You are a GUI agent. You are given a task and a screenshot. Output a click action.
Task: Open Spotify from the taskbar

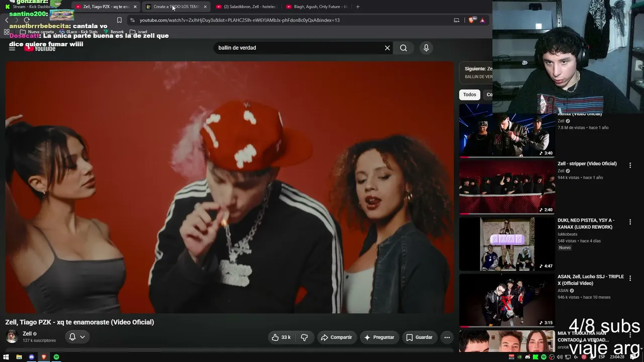[56, 357]
